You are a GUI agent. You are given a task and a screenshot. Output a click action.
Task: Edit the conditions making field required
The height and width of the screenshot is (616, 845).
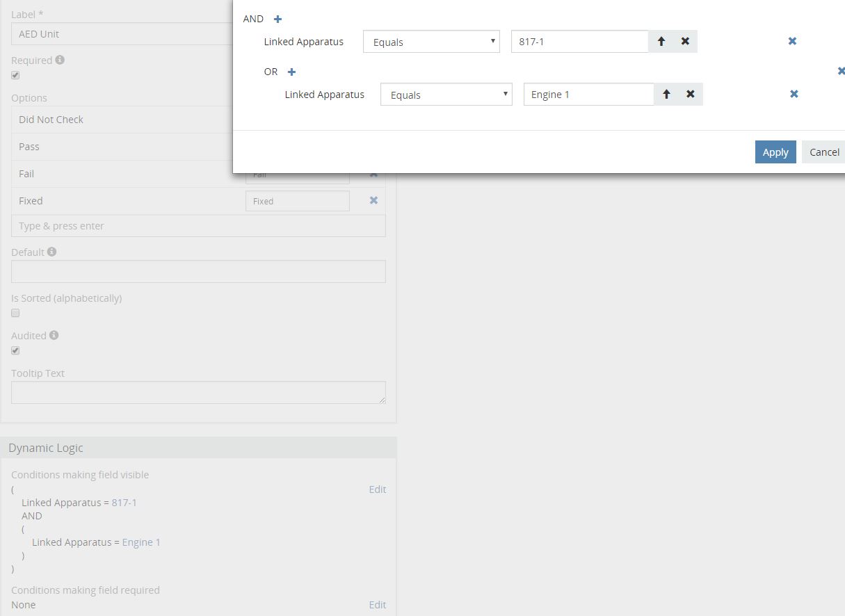click(377, 605)
